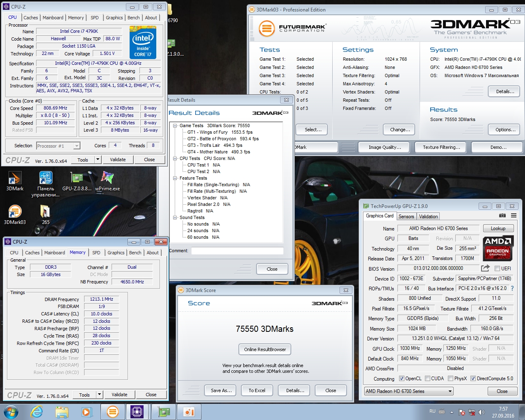This screenshot has height=420, width=525.
Task: Click Validate in the CPU-Z memory window
Action: pyautogui.click(x=119, y=395)
